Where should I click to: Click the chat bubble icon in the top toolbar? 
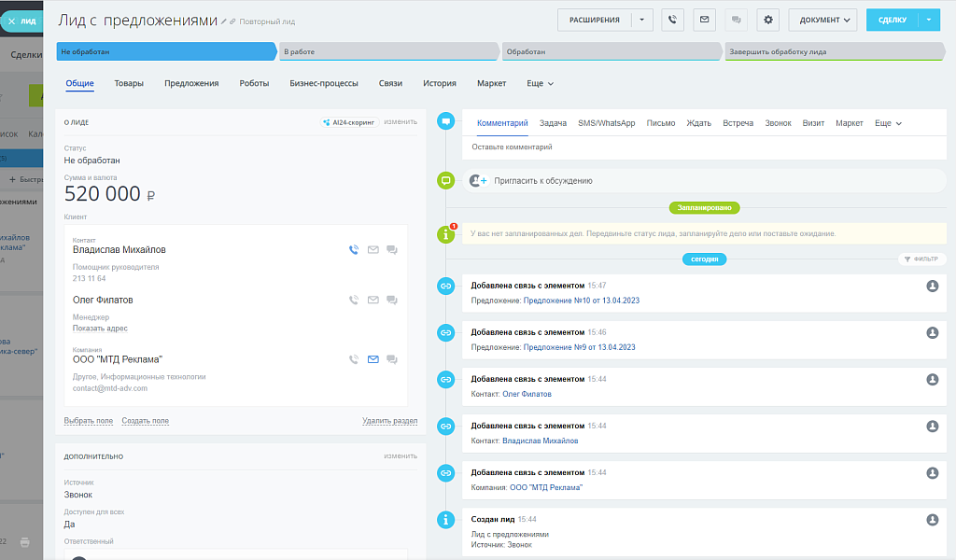736,19
